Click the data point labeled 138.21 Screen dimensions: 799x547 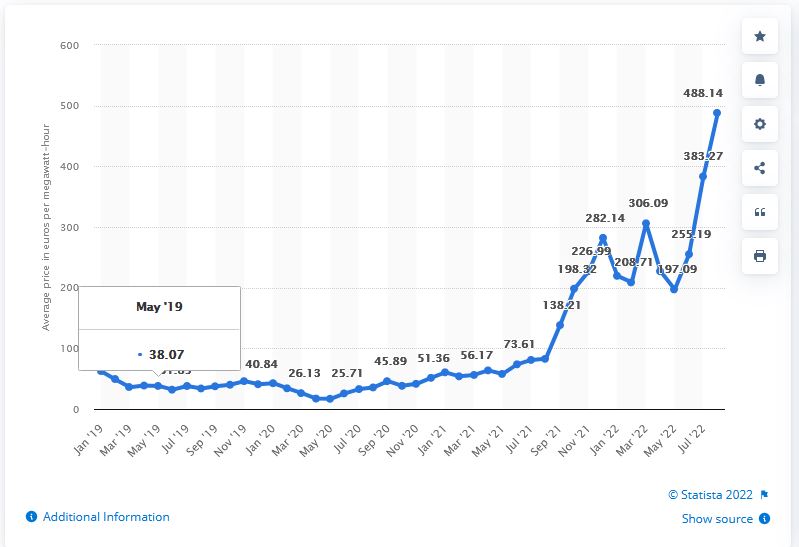pos(560,325)
